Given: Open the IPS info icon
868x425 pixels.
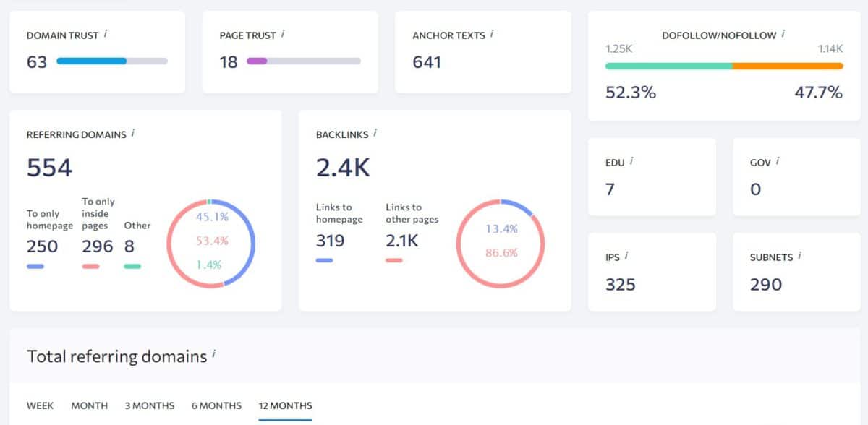Looking at the screenshot, I should click(x=627, y=255).
